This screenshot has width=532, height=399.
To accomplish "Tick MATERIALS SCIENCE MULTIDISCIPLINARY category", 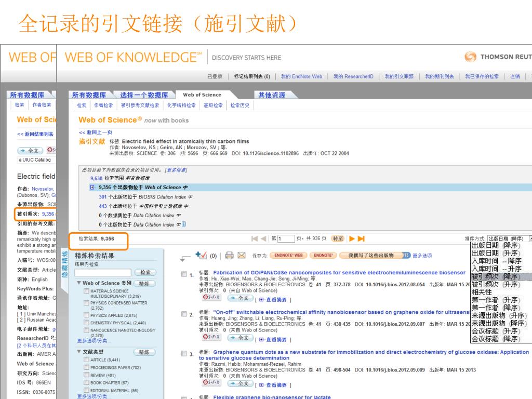I will 87,291.
